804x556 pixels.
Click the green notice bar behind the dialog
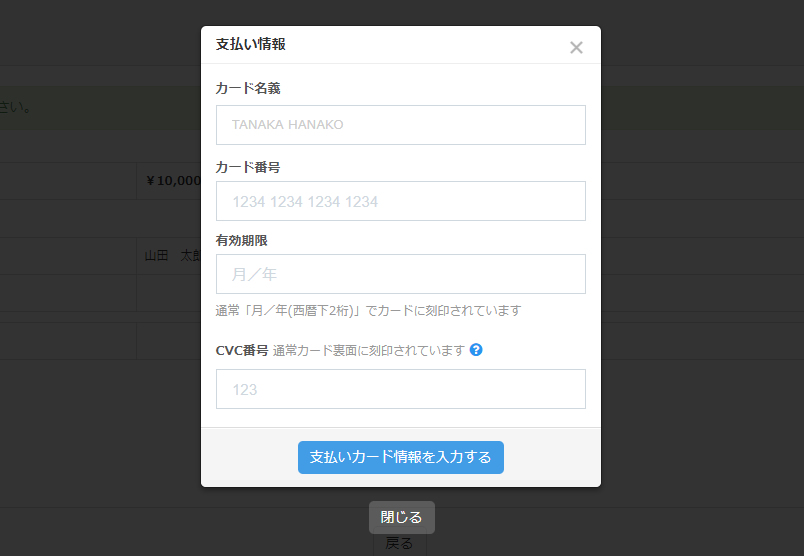[x=100, y=107]
